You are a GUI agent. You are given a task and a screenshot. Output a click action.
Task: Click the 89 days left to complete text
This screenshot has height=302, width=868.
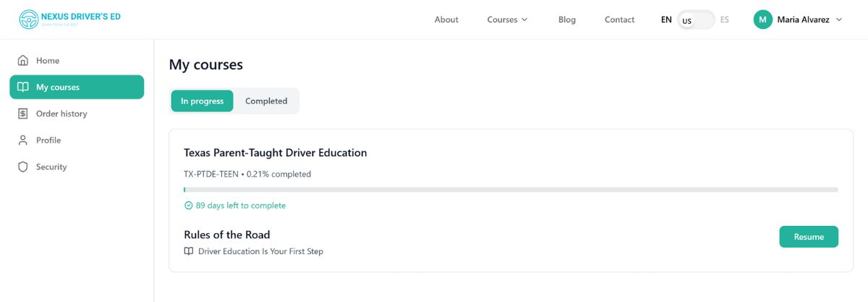tap(240, 206)
